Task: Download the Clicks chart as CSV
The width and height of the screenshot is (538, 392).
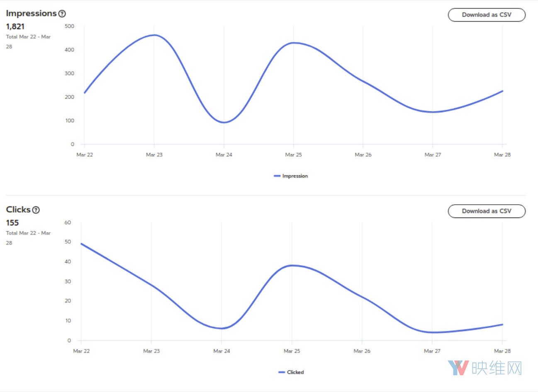Action: [486, 211]
